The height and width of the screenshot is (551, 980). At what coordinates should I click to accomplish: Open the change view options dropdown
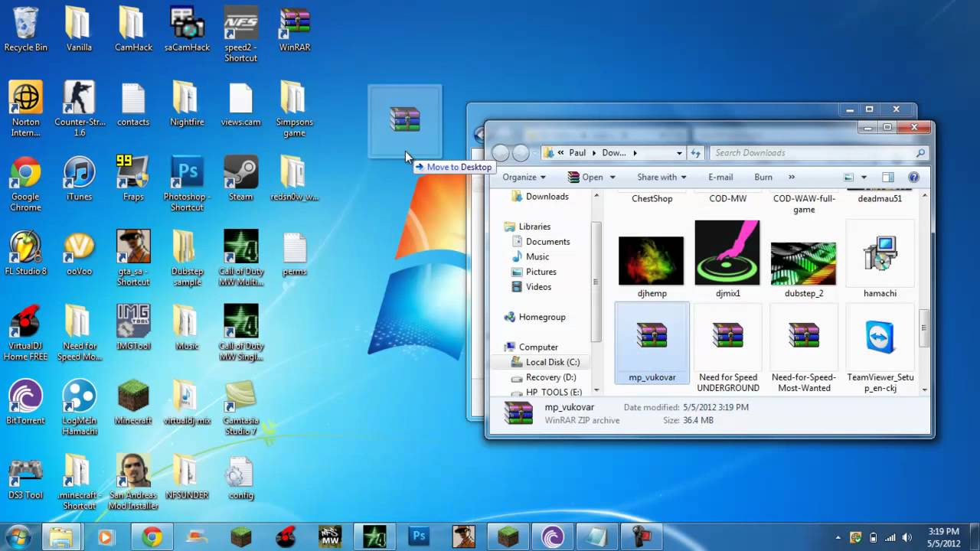[x=864, y=177]
